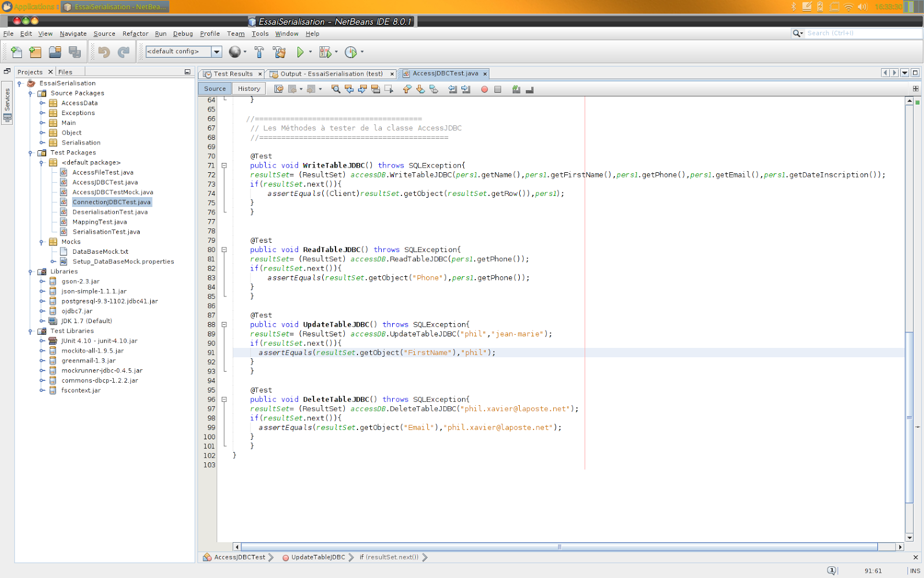The width and height of the screenshot is (924, 578).
Task: Select mockito-all-1.9.5.jar library
Action: point(92,351)
